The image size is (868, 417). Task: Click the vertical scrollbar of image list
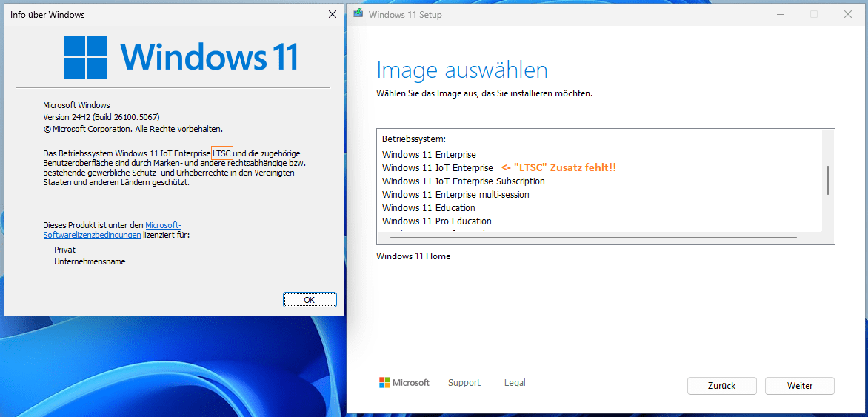[x=827, y=180]
